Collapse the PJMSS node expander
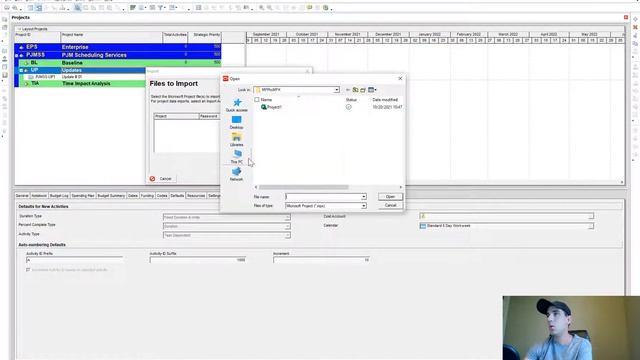640x360 pixels. pos(17,55)
